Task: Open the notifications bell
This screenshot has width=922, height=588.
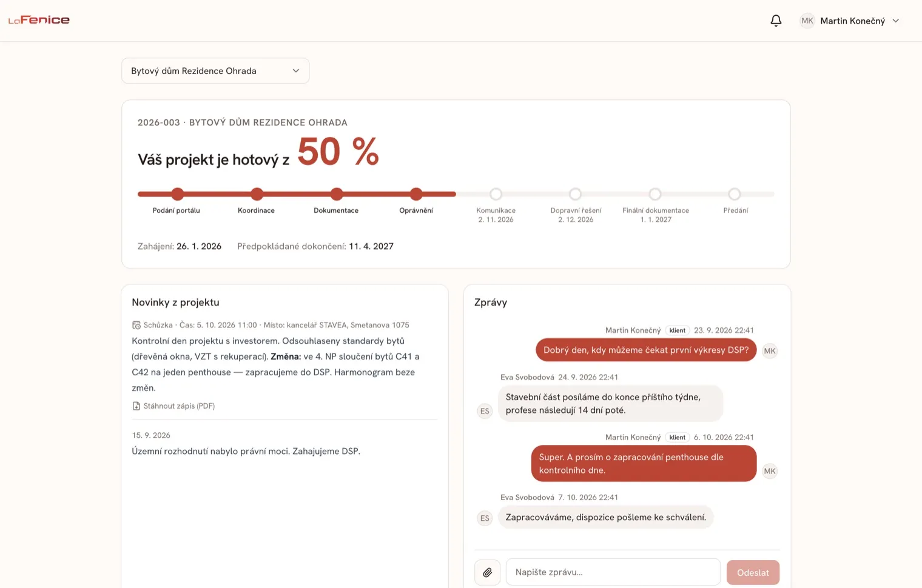Action: coord(776,21)
